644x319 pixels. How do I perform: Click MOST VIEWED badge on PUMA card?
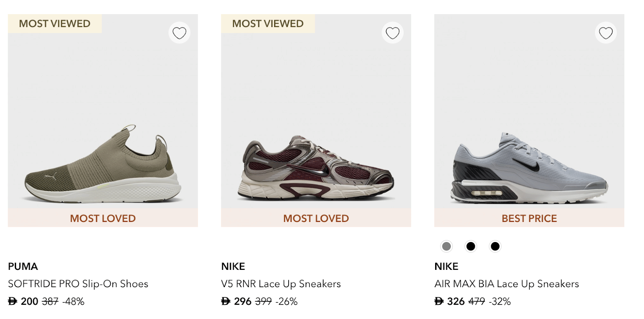click(x=55, y=24)
